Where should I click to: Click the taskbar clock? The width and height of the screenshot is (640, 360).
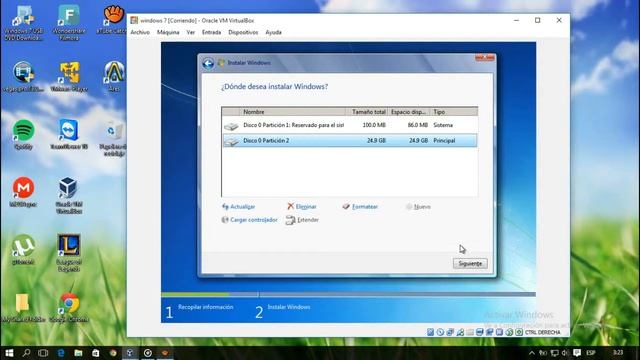pos(618,353)
